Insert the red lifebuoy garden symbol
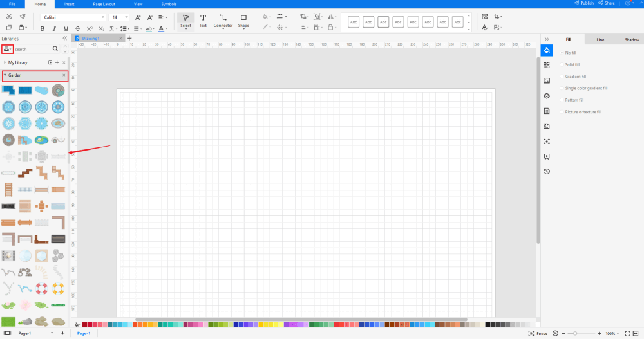Screen dimensions: 644x339 click(x=41, y=289)
